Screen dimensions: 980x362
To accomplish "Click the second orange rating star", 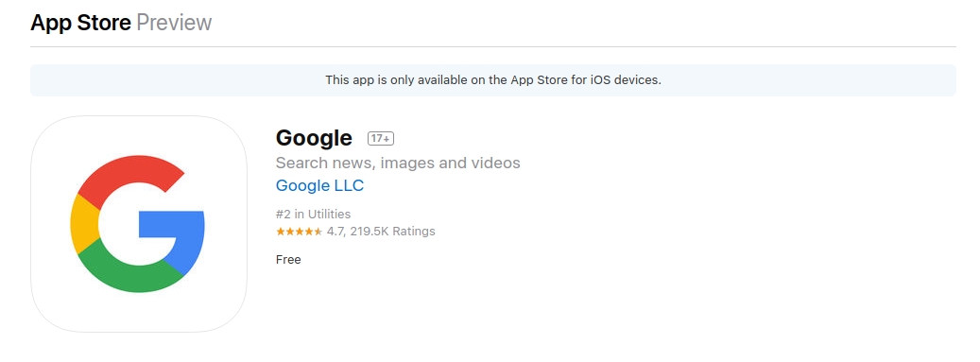I will point(289,232).
